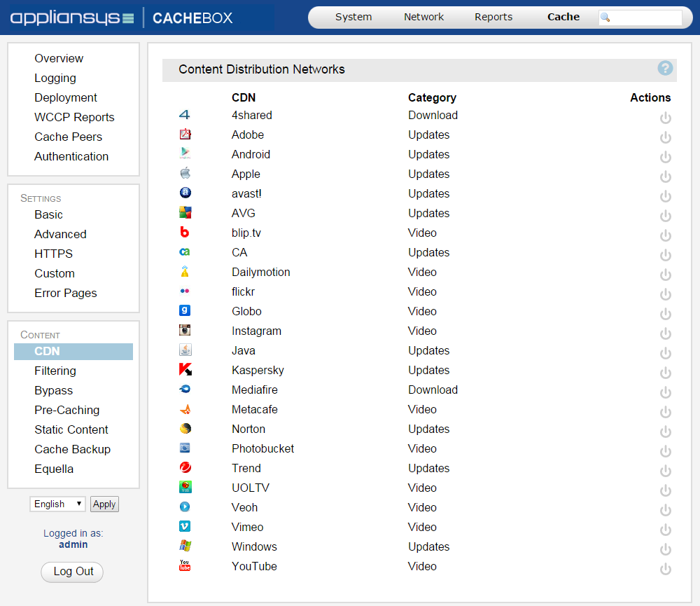Toggle power for Norton updates
Image resolution: width=700 pixels, height=606 pixels.
click(x=665, y=432)
